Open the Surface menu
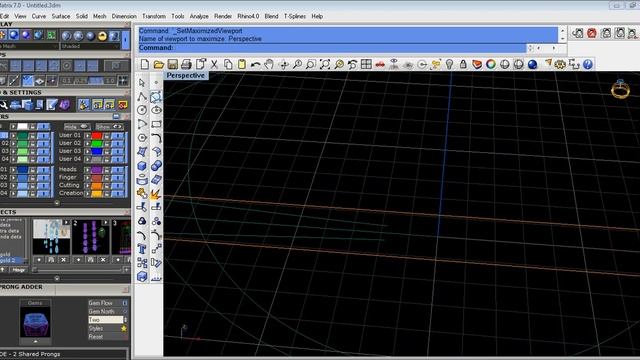 coord(61,16)
